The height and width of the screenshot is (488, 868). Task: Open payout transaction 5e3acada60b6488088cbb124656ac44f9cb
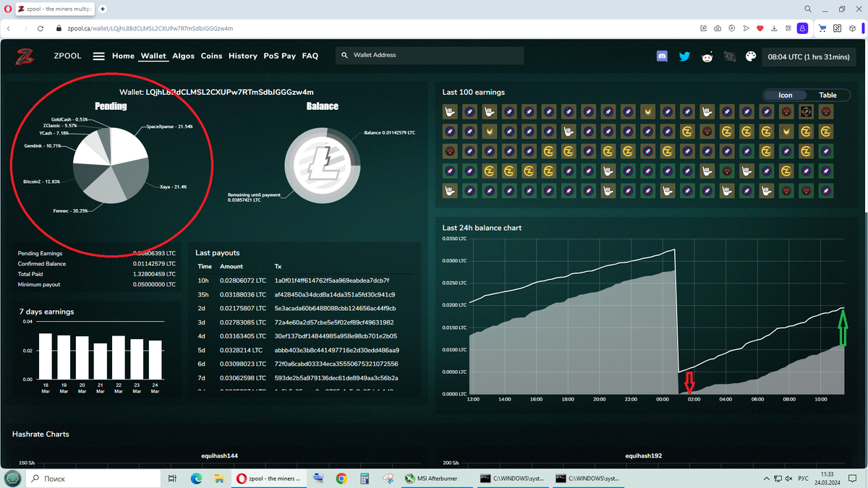[335, 309]
